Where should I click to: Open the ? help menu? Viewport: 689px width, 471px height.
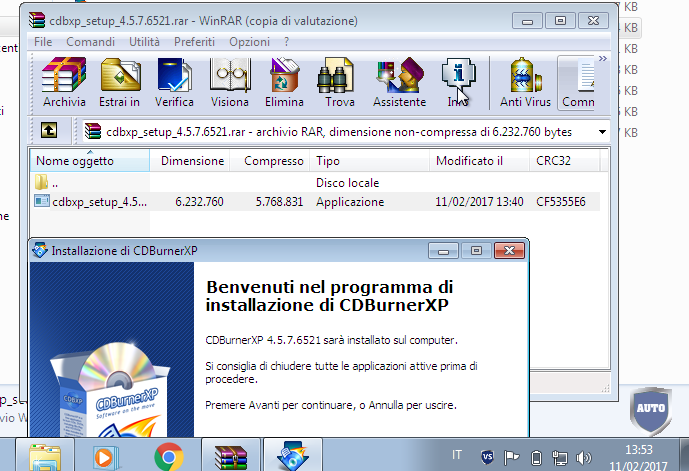[x=286, y=42]
